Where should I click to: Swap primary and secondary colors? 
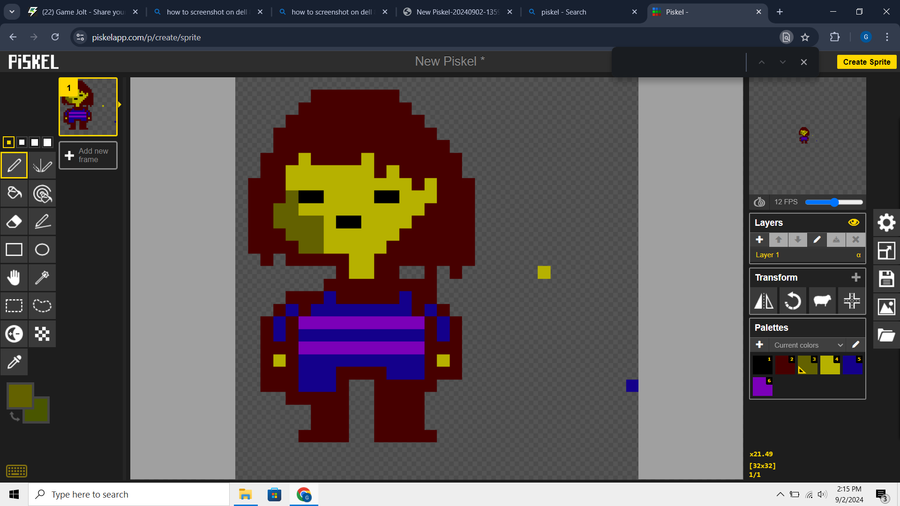(x=14, y=417)
